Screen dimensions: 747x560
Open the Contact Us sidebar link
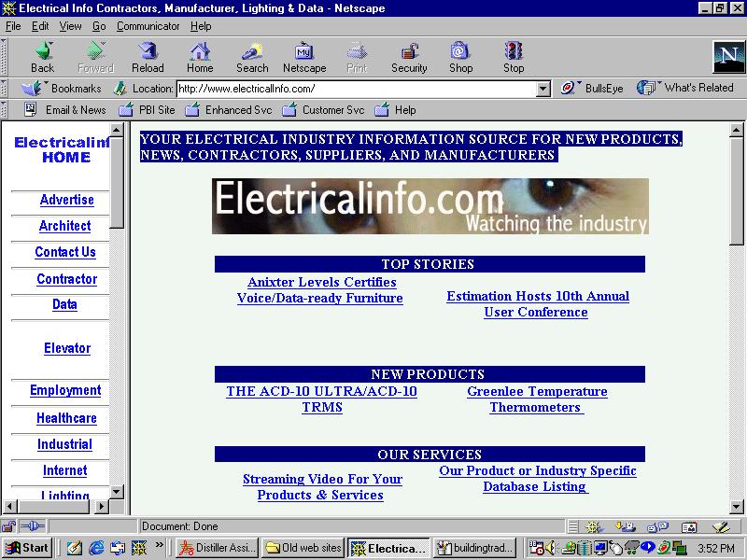(65, 252)
